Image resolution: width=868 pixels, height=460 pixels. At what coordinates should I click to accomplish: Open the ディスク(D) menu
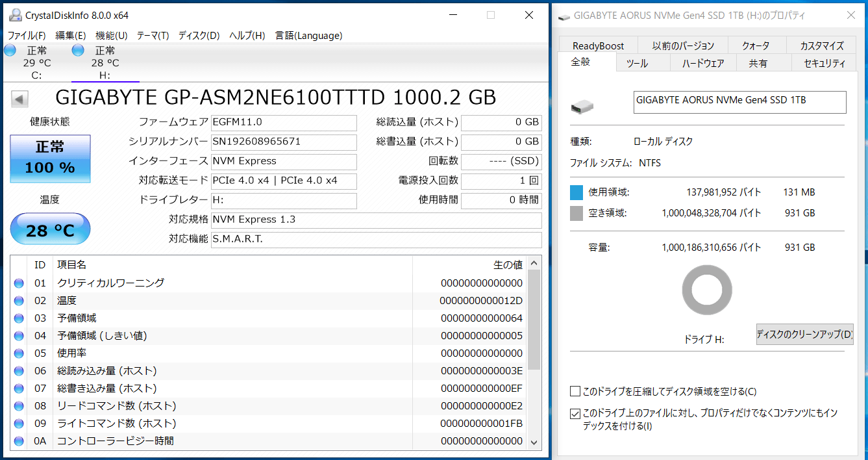point(199,36)
